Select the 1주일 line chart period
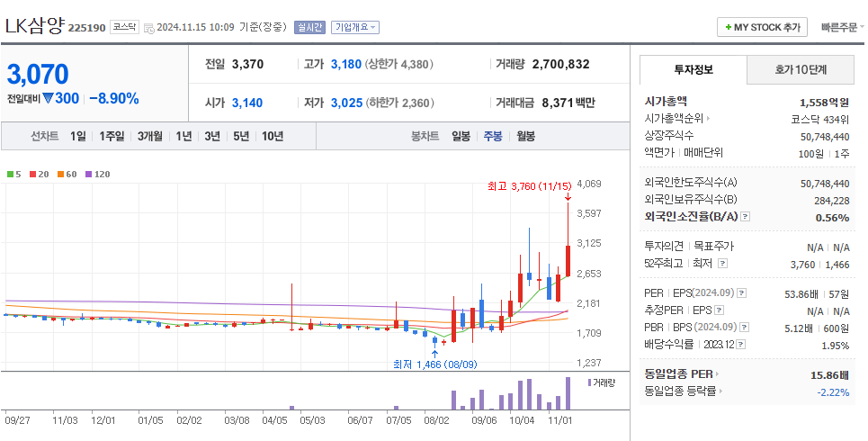The width and height of the screenshot is (868, 441). (112, 136)
